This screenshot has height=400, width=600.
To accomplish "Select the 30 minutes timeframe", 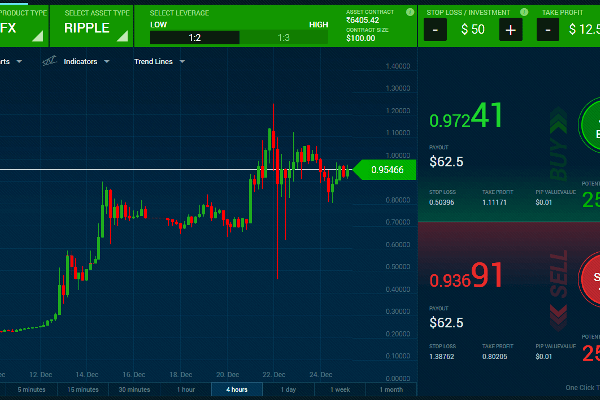I will tap(135, 389).
